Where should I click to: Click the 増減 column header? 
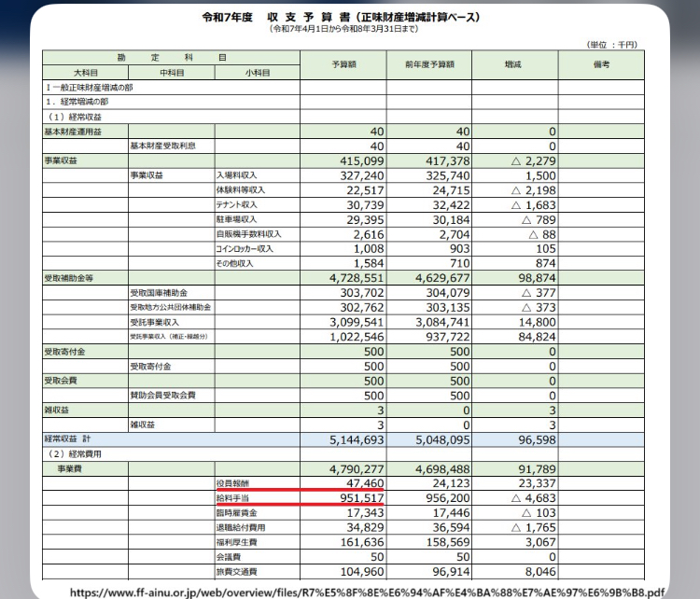point(513,64)
